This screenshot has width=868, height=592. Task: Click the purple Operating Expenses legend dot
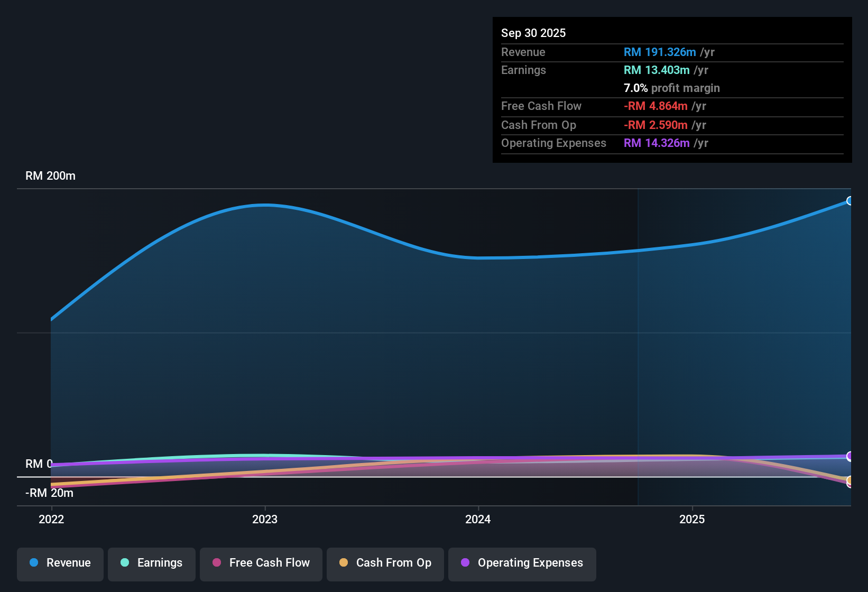[x=465, y=563]
